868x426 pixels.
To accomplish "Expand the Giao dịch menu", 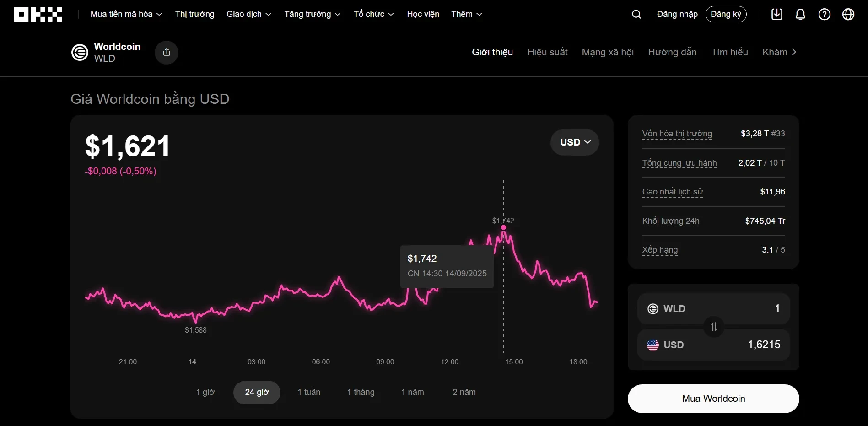I will tap(248, 15).
